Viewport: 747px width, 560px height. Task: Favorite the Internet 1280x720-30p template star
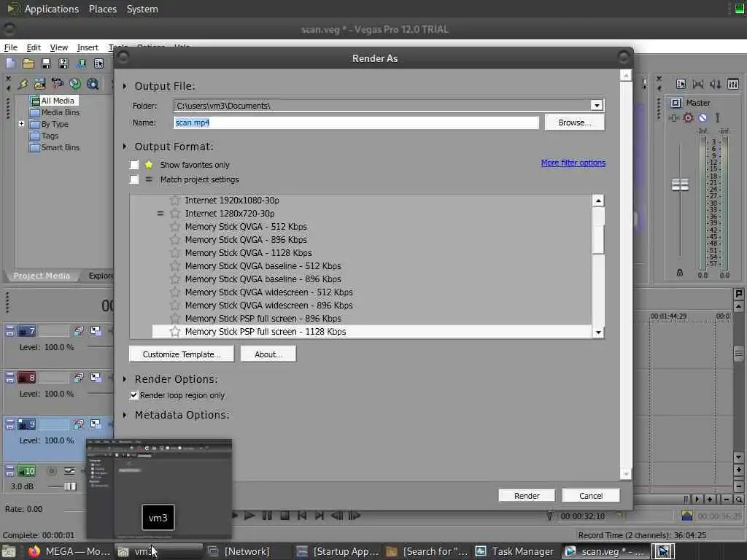click(175, 214)
